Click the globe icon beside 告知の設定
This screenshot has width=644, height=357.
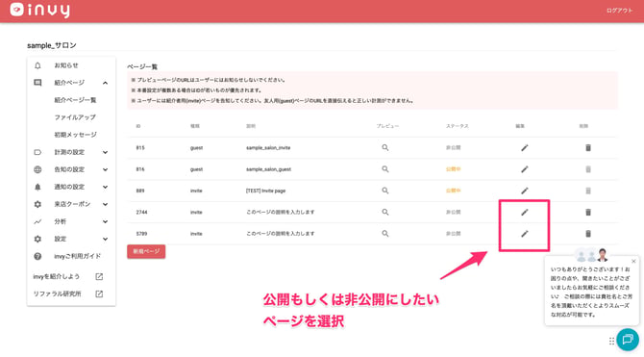click(x=37, y=169)
